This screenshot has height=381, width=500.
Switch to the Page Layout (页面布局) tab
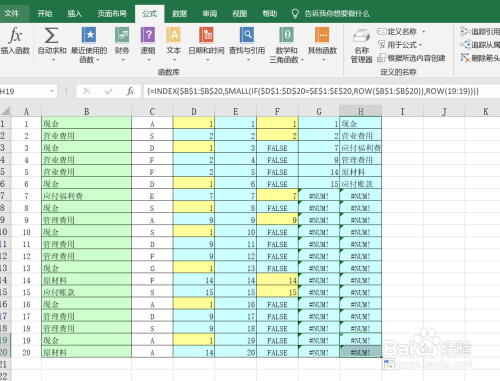[112, 14]
